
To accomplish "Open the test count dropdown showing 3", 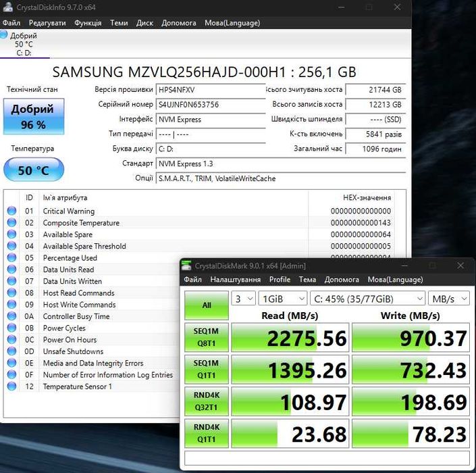I will click(x=244, y=299).
